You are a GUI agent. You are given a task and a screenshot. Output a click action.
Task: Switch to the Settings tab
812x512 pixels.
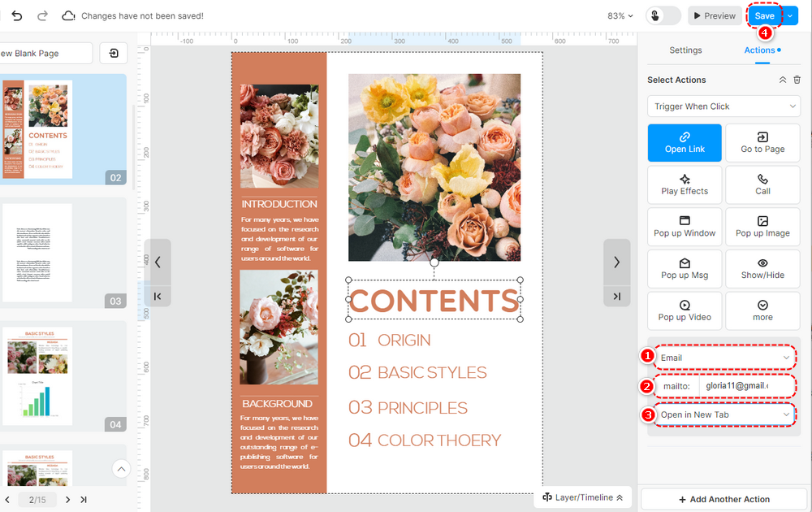685,50
